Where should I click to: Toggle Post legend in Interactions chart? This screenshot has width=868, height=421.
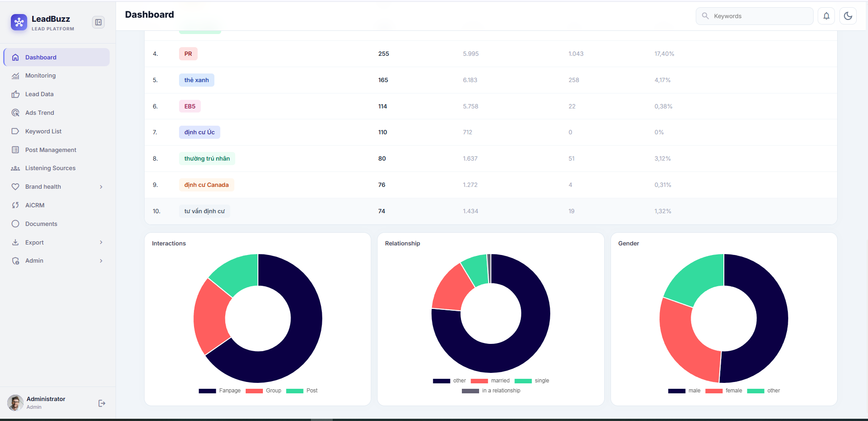click(302, 391)
